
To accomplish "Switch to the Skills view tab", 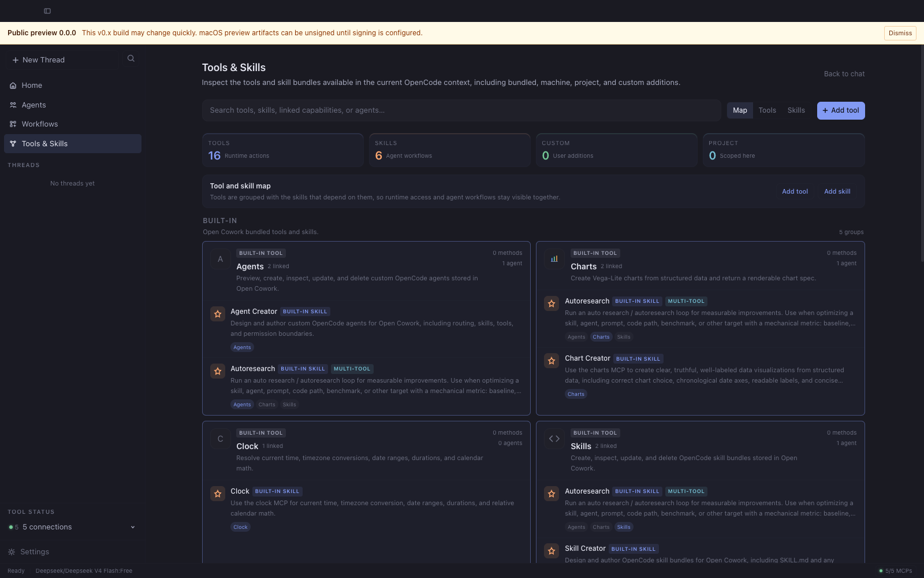I will coord(796,110).
